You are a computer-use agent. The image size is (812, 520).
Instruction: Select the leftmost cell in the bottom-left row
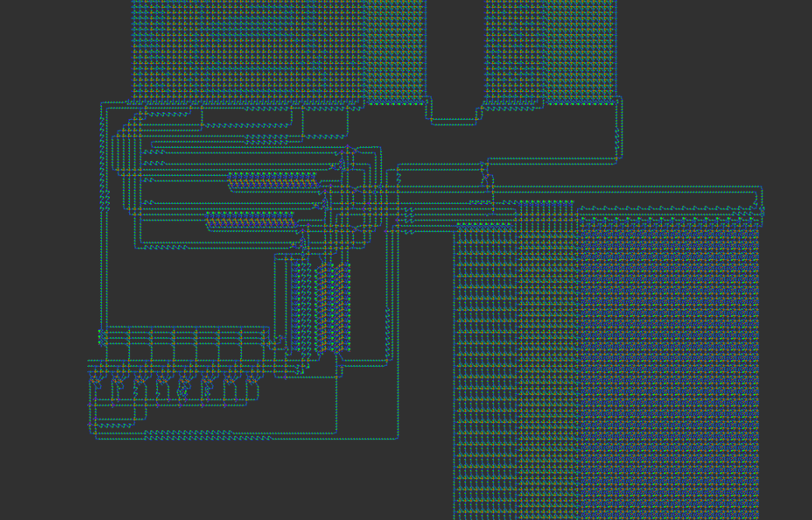click(96, 389)
